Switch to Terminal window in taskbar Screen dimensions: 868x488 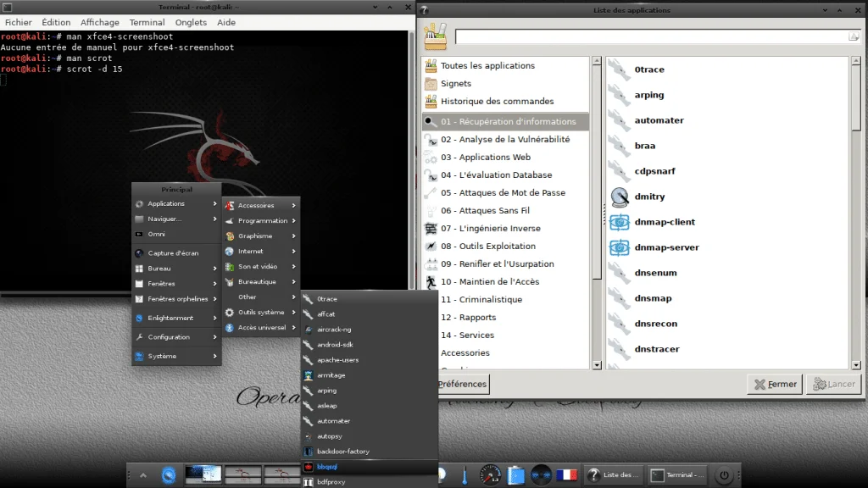679,474
